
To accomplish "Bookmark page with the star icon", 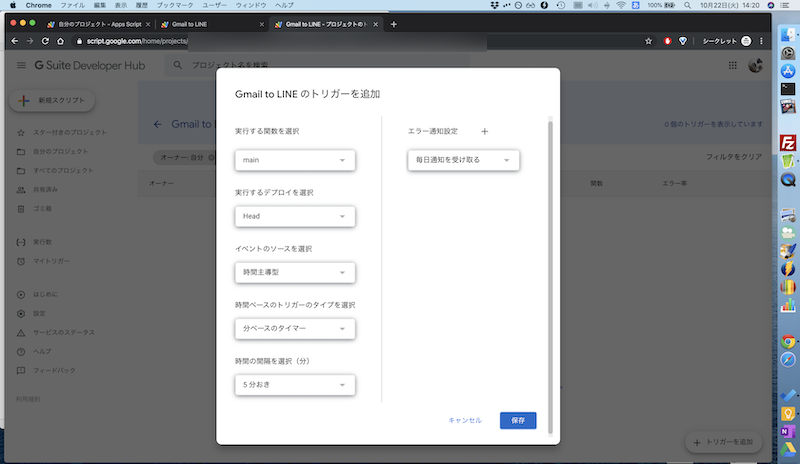I will click(x=648, y=41).
